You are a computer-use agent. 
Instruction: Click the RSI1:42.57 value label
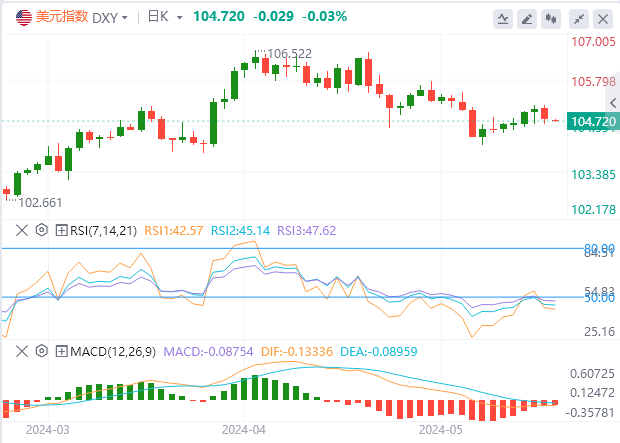click(182, 230)
